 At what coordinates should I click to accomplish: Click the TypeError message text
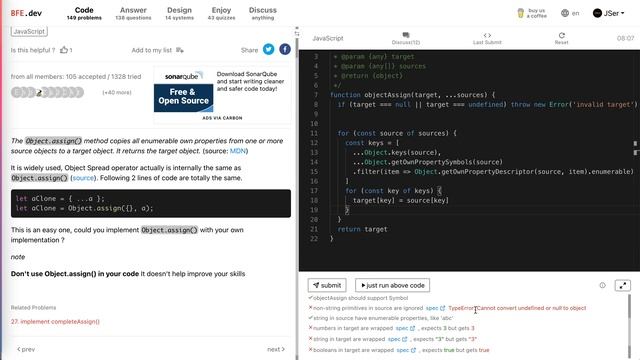[517, 308]
